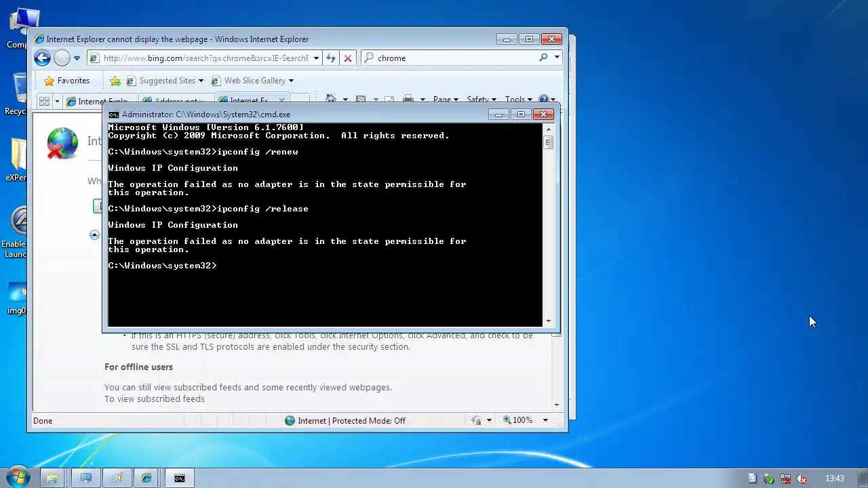This screenshot has height=488, width=868.
Task: Open the Tools menu
Action: (519, 100)
